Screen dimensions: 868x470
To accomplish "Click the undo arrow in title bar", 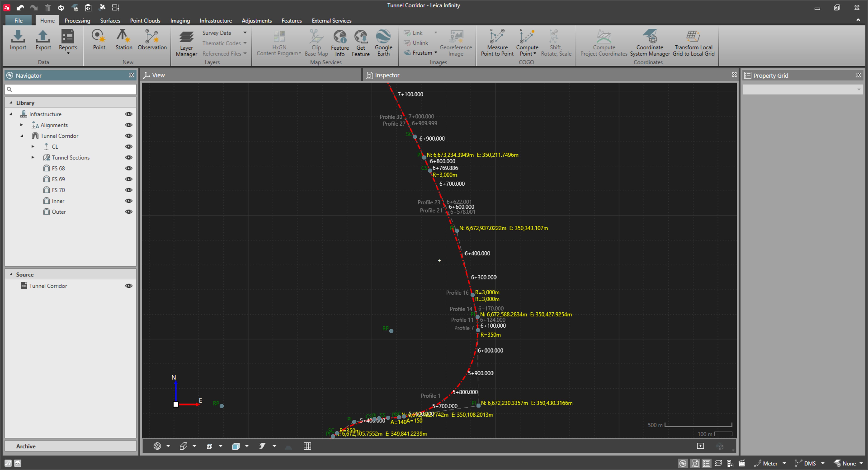I will 20,7.
